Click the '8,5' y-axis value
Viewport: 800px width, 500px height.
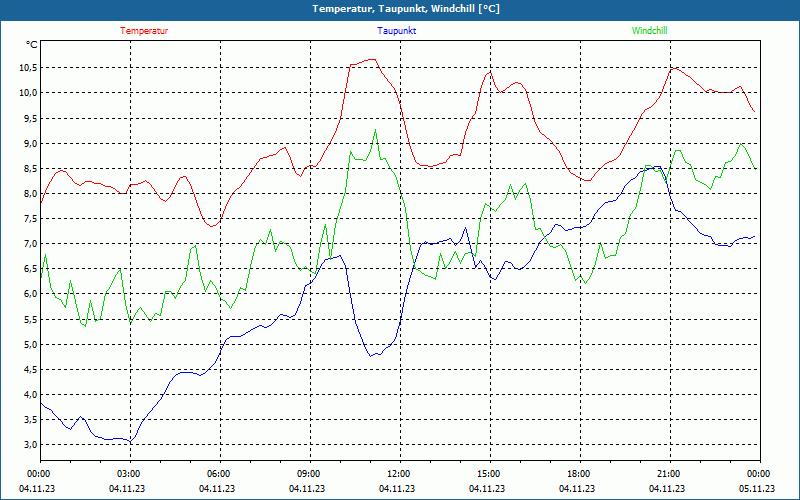[x=30, y=168]
